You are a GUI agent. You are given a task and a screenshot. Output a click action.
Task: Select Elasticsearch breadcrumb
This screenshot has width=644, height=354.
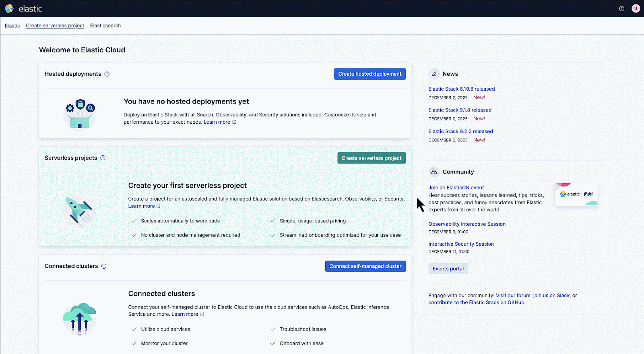coord(105,26)
